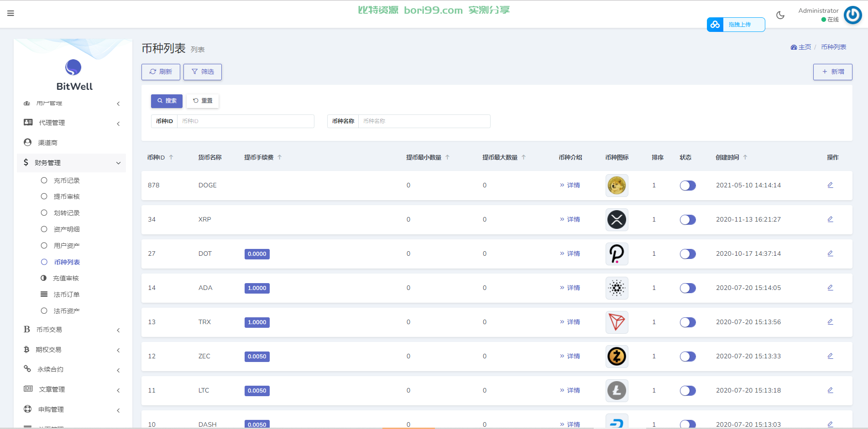
Task: Open 提币审核 submenu item
Action: pos(67,196)
